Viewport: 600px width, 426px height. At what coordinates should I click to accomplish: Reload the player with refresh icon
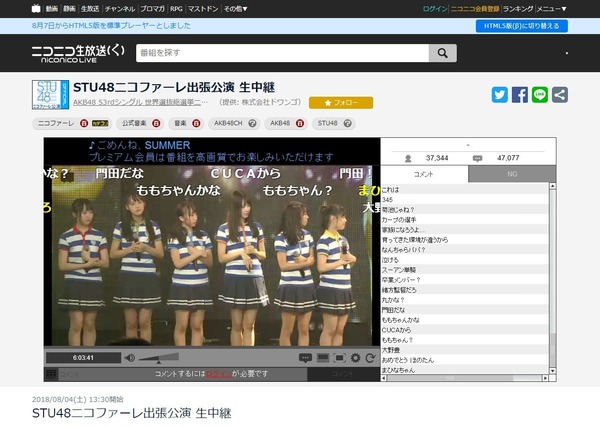click(370, 358)
